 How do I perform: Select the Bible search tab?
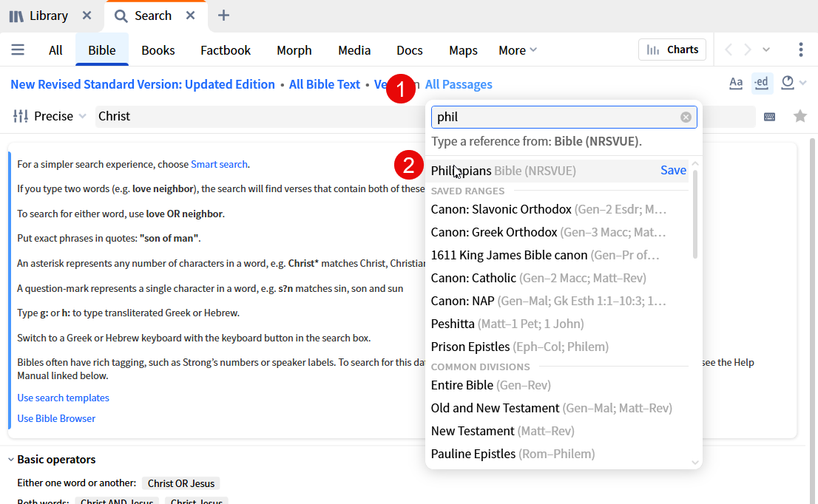coord(102,50)
